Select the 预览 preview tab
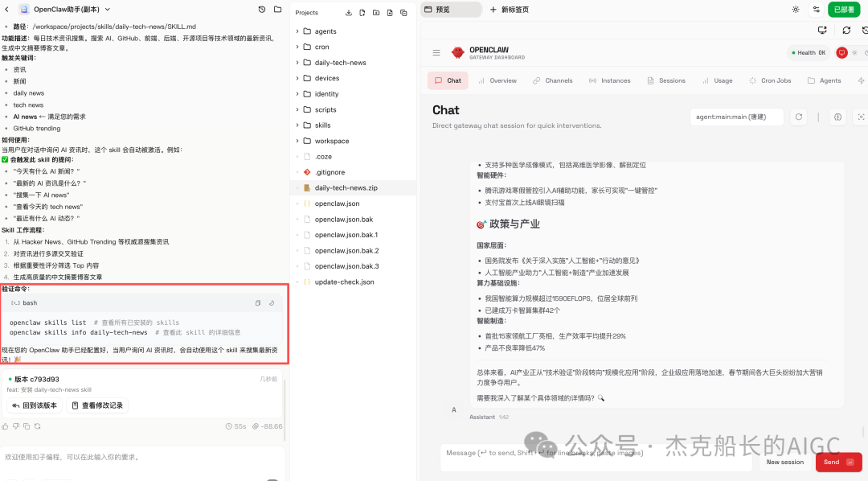 point(451,10)
